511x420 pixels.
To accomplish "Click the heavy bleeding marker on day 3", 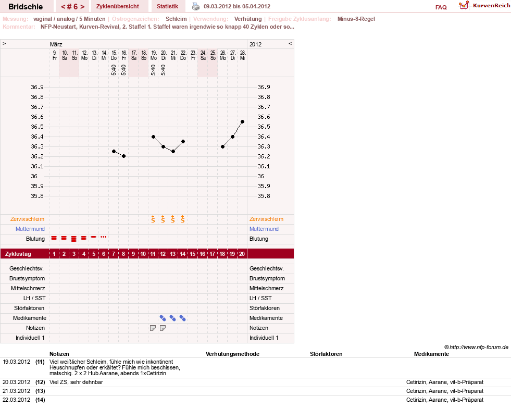I will (73, 239).
